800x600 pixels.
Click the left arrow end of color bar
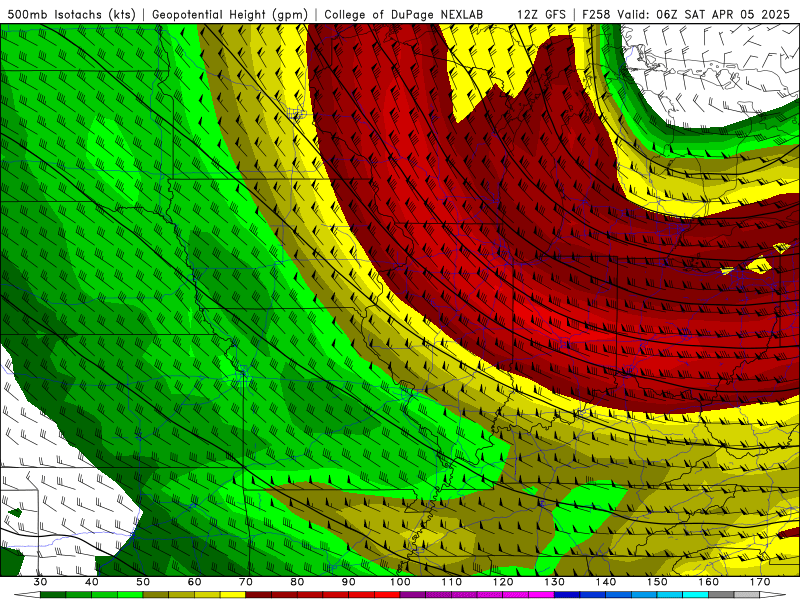click(27, 594)
